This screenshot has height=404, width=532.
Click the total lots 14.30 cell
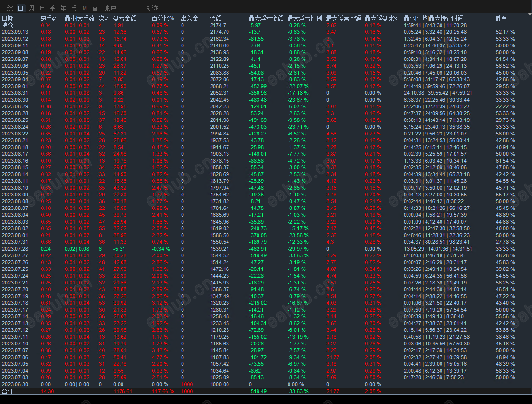(x=47, y=391)
